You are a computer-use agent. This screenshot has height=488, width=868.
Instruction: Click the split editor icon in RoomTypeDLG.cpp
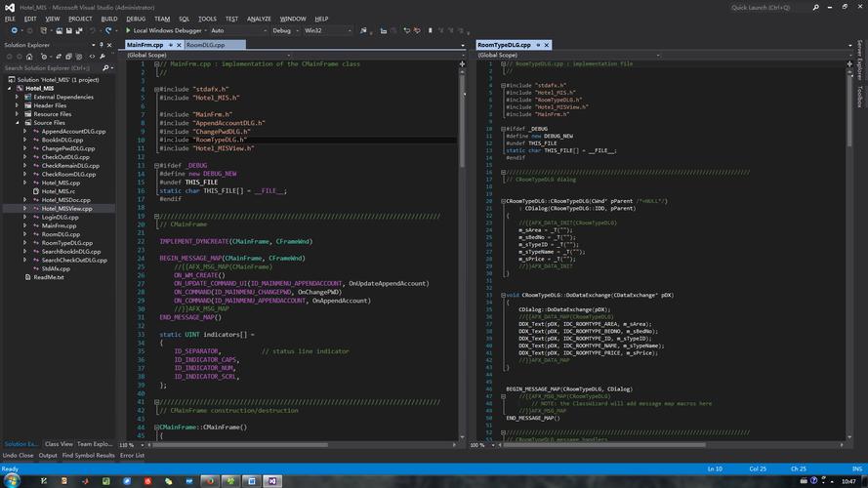coord(849,64)
